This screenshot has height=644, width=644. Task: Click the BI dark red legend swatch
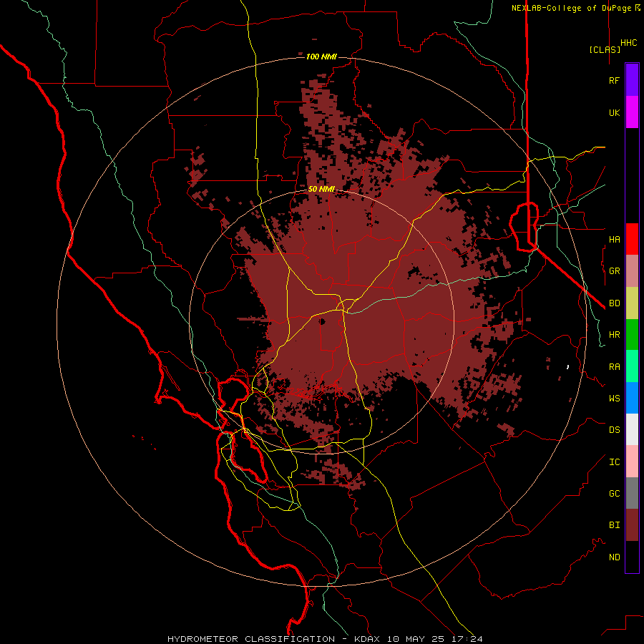click(632, 525)
